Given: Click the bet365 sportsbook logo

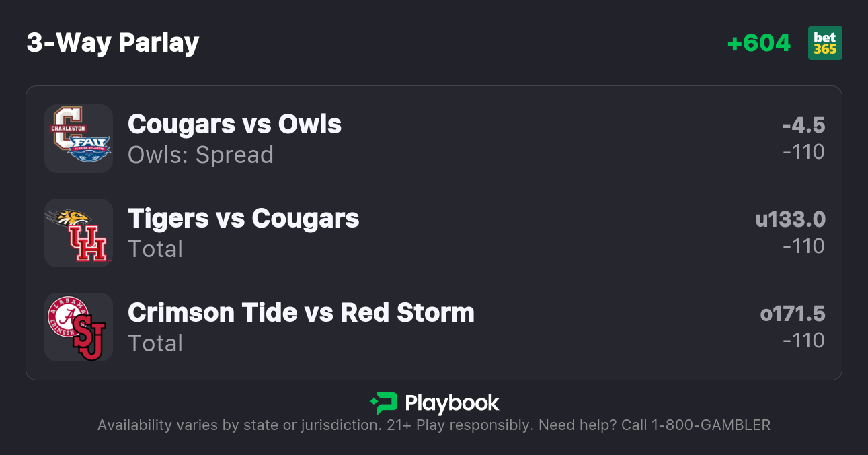Looking at the screenshot, I should tap(825, 43).
